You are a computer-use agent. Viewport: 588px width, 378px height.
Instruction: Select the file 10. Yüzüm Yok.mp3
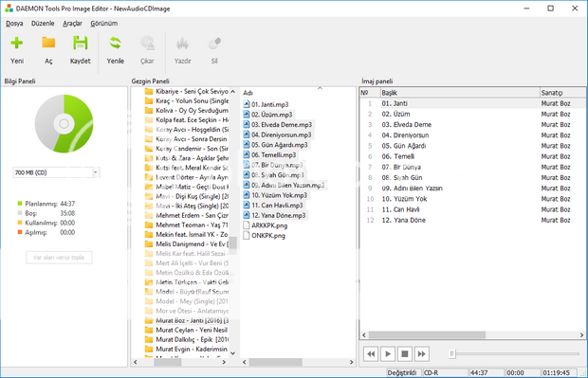275,195
